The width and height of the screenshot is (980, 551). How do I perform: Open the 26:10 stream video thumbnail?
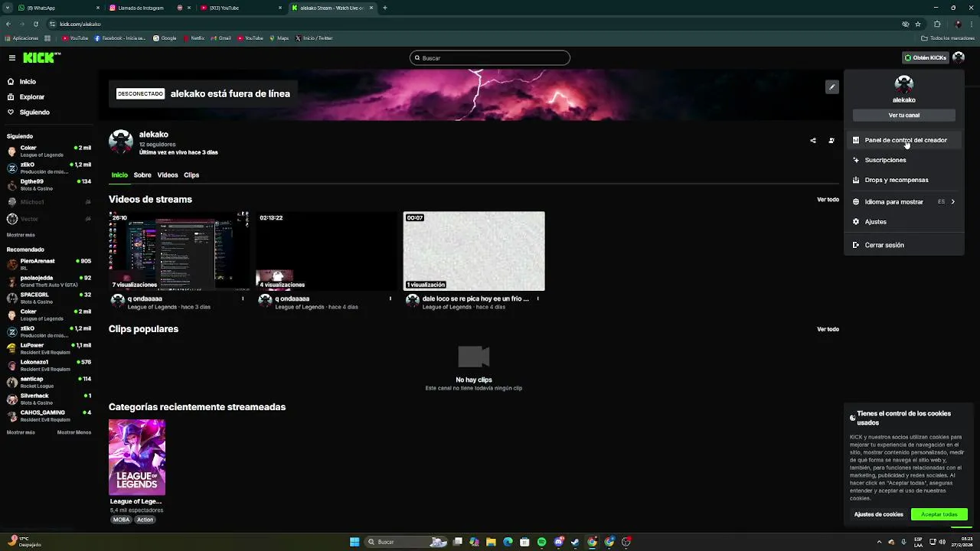pos(179,252)
